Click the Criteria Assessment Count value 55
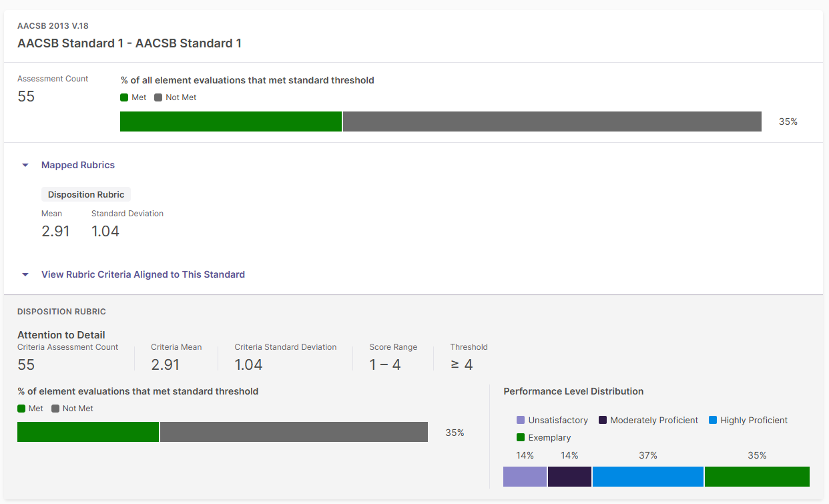This screenshot has width=829, height=504. pos(26,365)
